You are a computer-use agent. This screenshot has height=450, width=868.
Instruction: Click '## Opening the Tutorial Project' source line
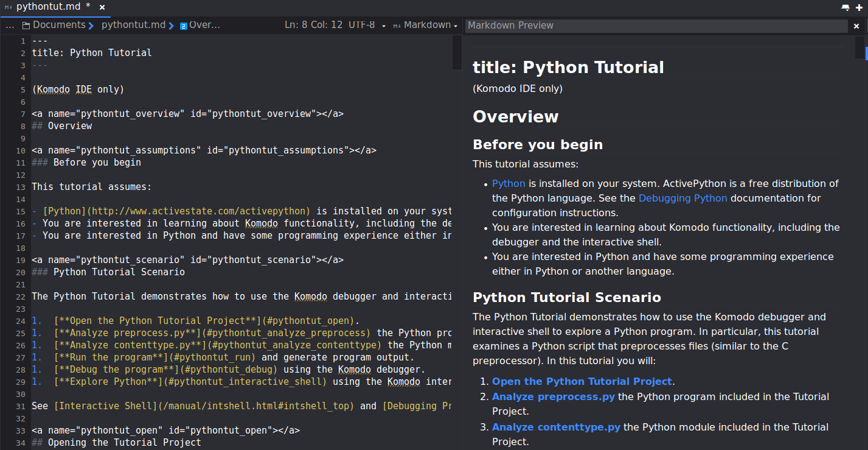coord(116,442)
